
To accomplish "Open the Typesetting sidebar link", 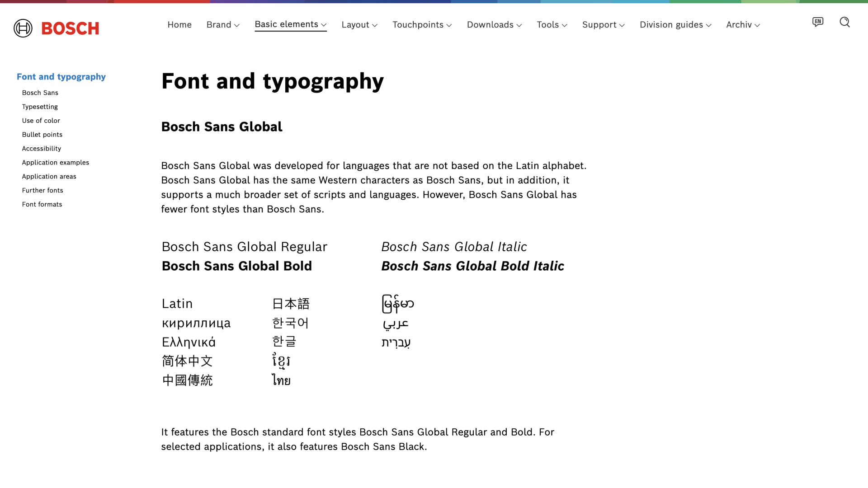I will [40, 107].
